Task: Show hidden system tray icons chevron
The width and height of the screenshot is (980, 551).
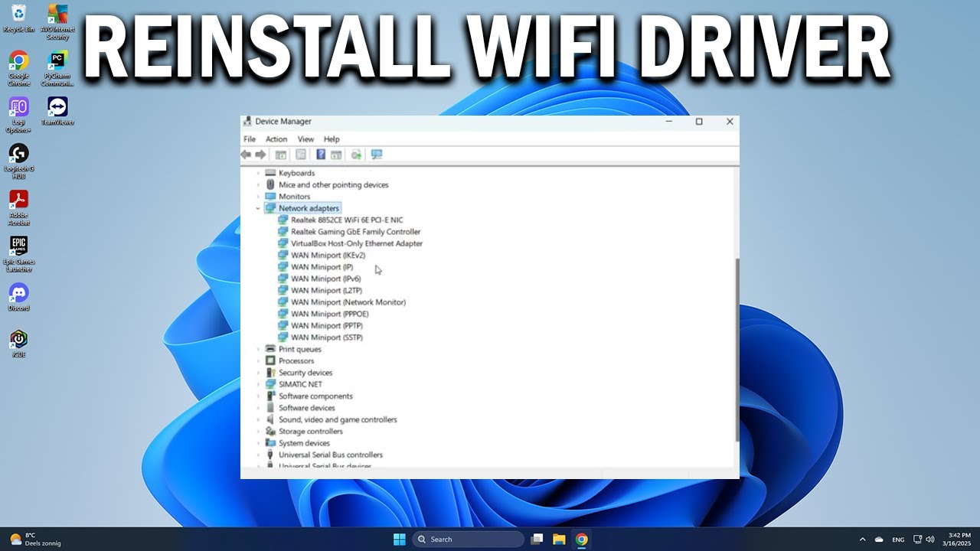Action: pyautogui.click(x=862, y=540)
